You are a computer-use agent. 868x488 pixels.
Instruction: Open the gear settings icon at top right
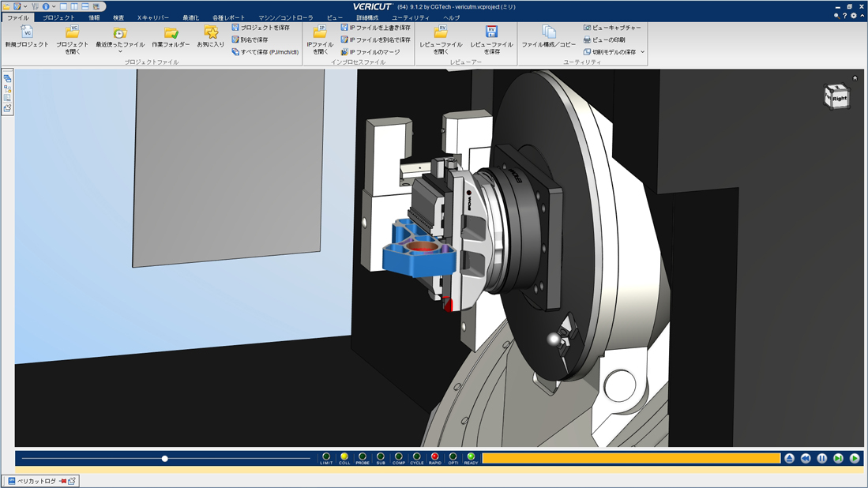(x=854, y=16)
